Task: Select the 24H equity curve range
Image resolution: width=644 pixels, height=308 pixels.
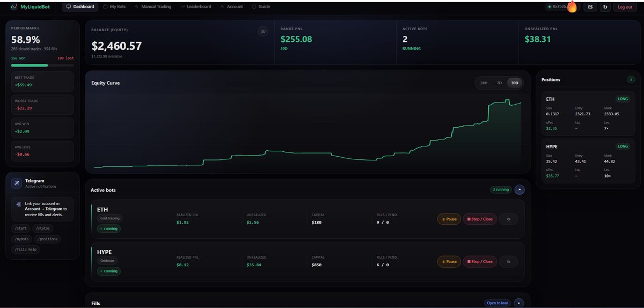Action: click(484, 83)
